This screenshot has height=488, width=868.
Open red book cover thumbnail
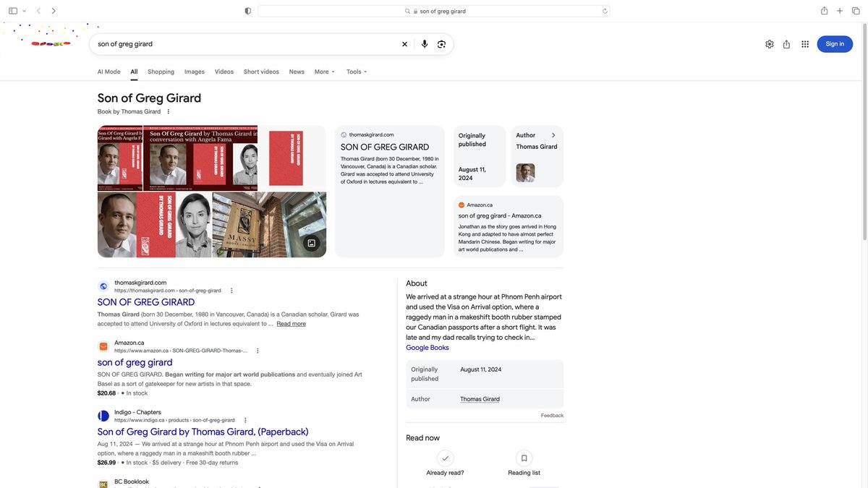[286, 158]
